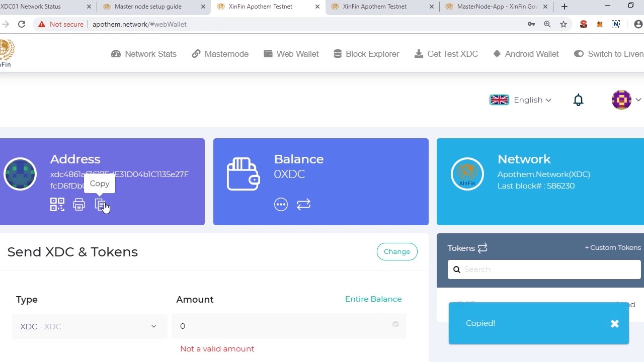The height and width of the screenshot is (362, 644).
Task: Copy the wallet address
Action: (100, 205)
